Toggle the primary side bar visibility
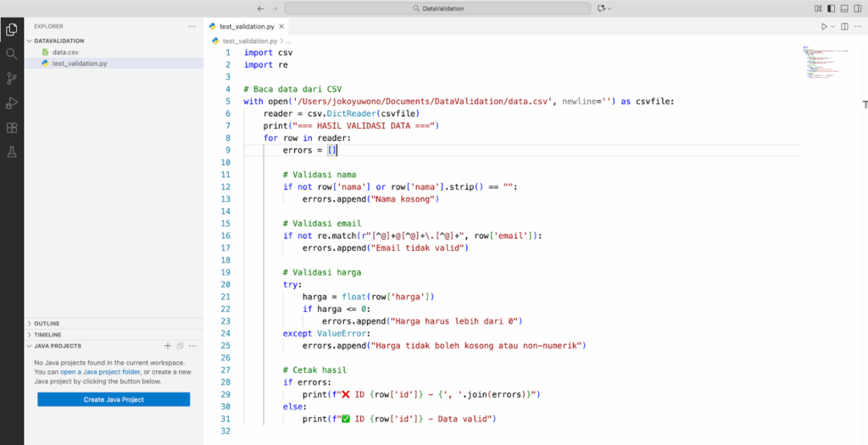 (831, 8)
